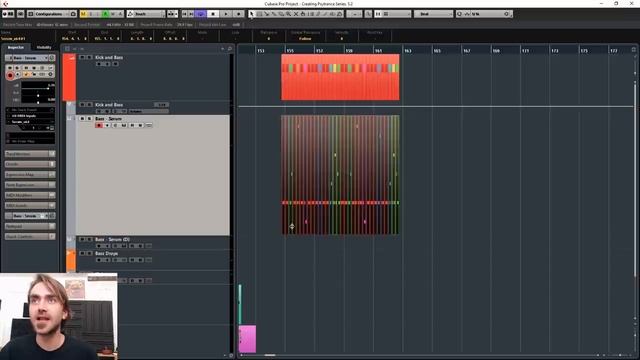640x360 pixels.
Task: Expand the Notepad inspector section
Action: point(30,226)
